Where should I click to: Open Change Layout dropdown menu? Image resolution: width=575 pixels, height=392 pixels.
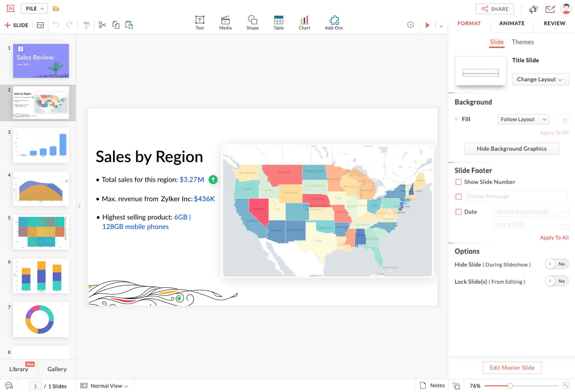pos(538,79)
